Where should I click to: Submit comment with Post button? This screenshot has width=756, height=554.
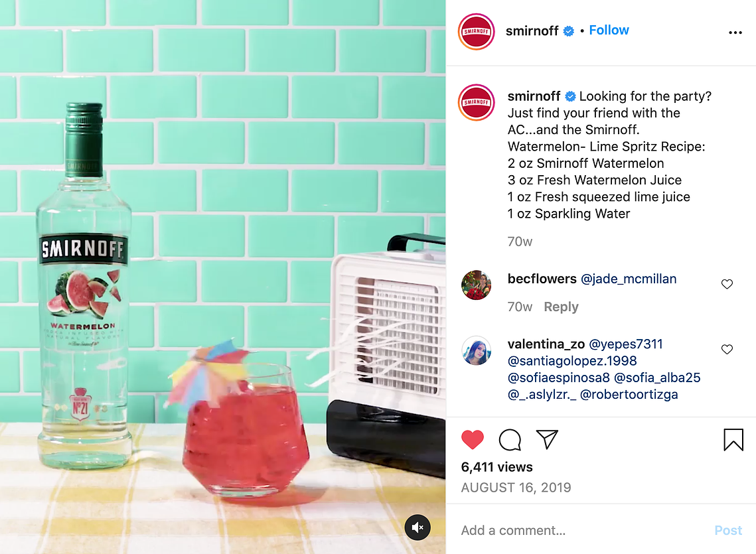pyautogui.click(x=728, y=530)
